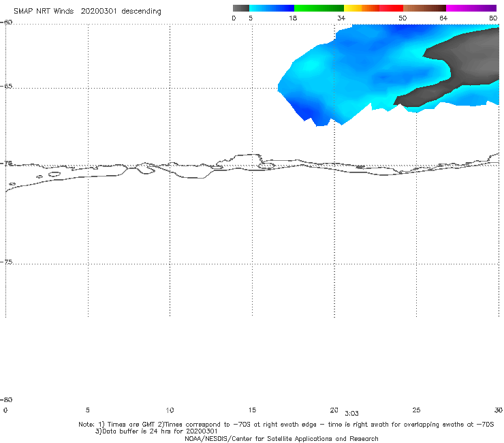Click the latitude label '-65'

(x=6, y=87)
